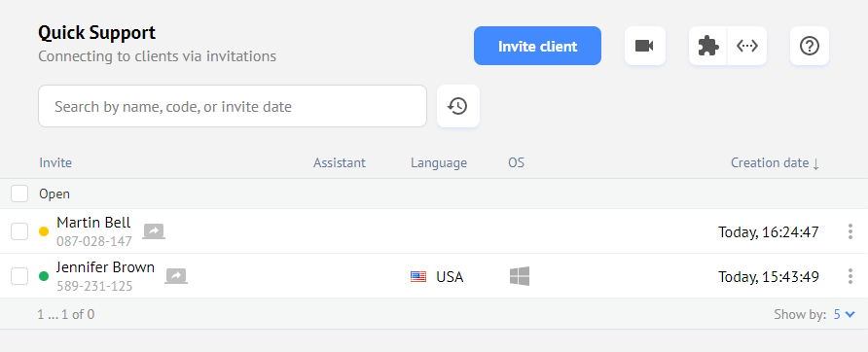Click share icon beside Jennifer Brown
The height and width of the screenshot is (352, 868).
(x=176, y=275)
